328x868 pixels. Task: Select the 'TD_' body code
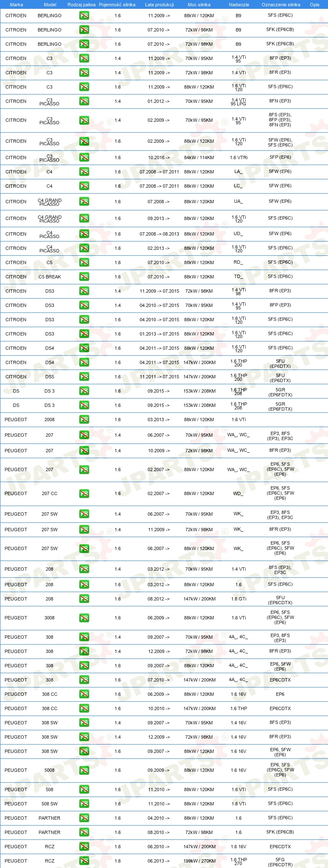238,277
